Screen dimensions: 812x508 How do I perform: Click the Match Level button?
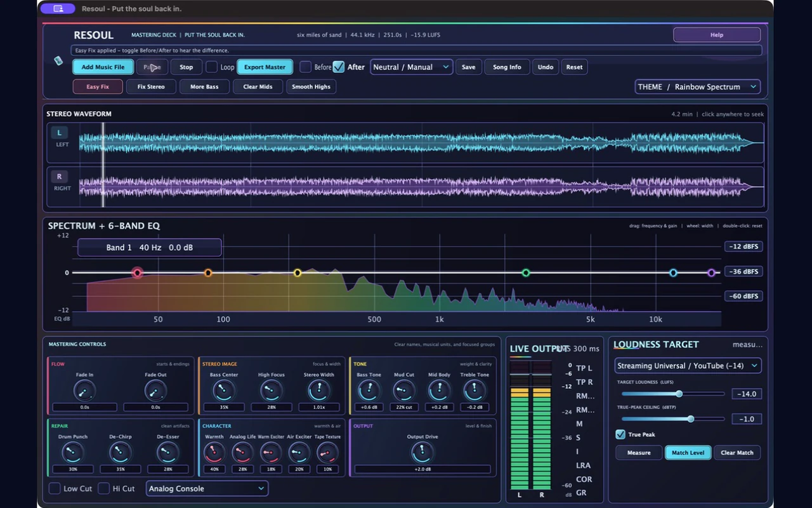tap(688, 453)
